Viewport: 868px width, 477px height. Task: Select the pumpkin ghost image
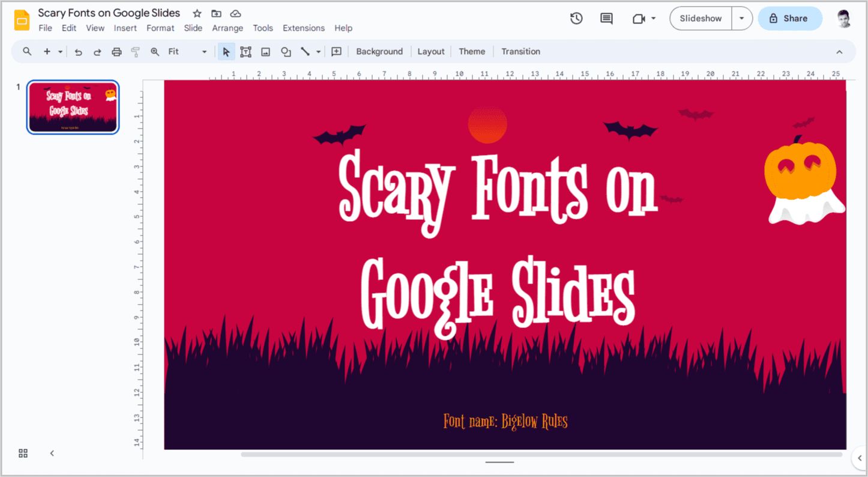point(804,180)
